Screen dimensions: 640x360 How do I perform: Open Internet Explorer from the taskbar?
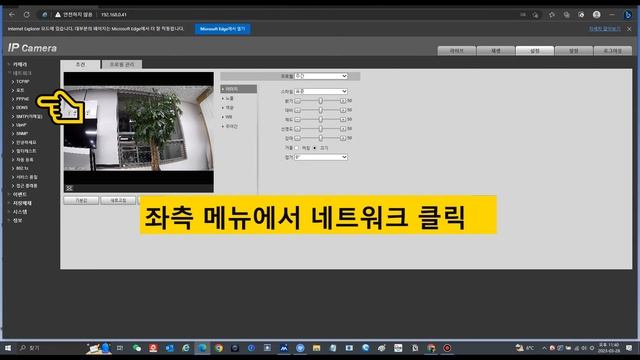click(x=186, y=348)
